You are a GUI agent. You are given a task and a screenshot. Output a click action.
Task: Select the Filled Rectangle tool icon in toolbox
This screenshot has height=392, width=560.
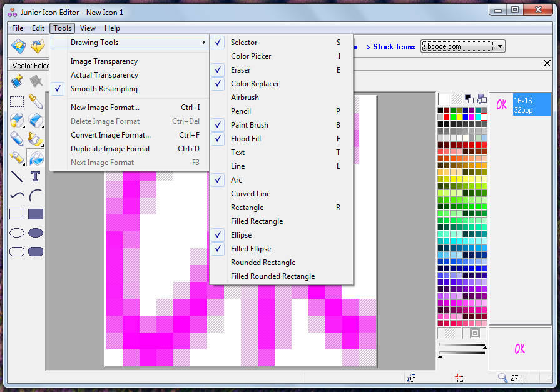(36, 214)
